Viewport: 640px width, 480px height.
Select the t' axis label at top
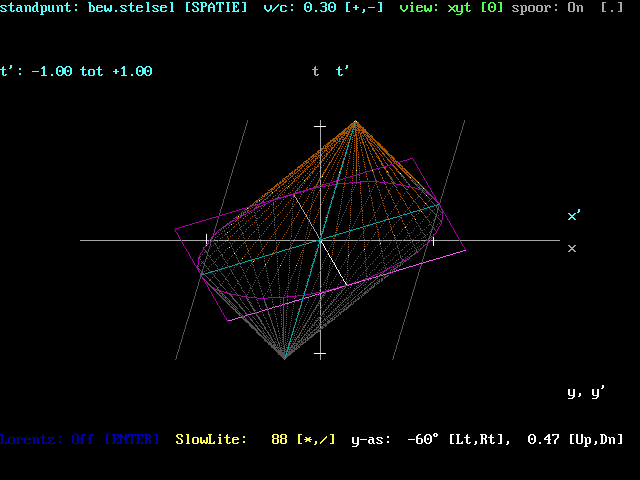[x=343, y=71]
